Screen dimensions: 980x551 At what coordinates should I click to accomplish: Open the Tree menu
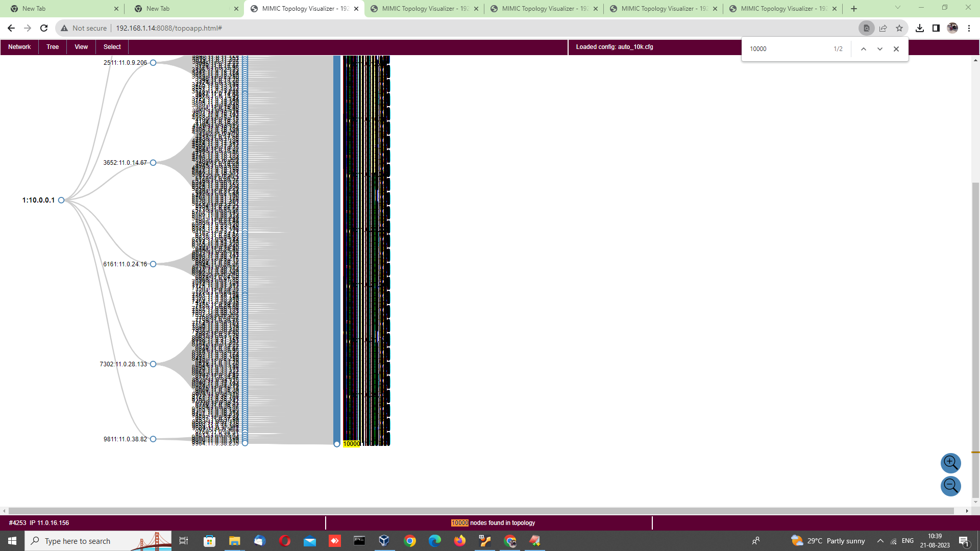52,46
